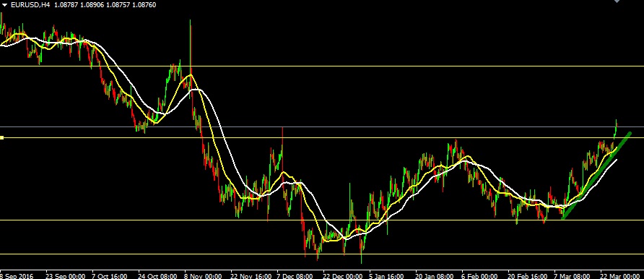Click the 7 Oct 16:00 date label

(x=109, y=275)
